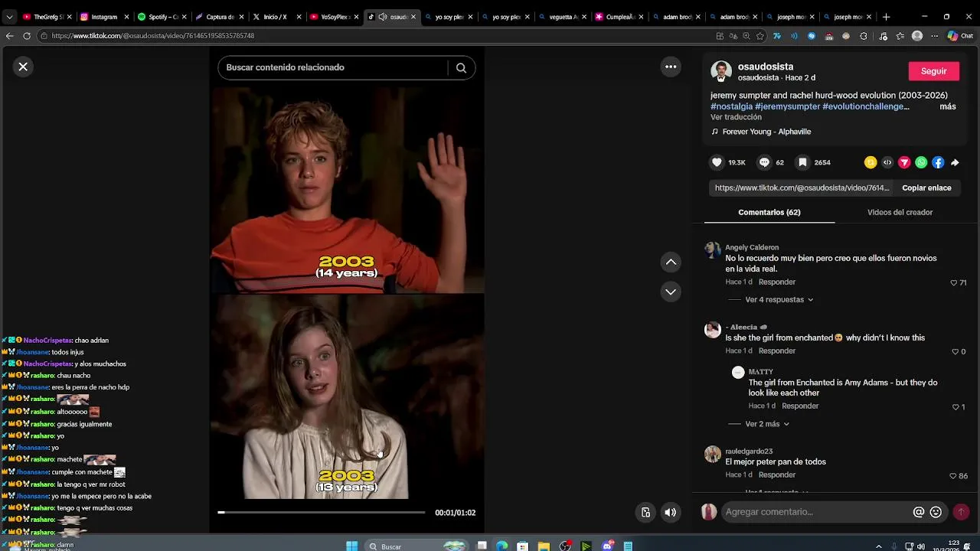Open File Explorer from the taskbar

[x=543, y=546]
